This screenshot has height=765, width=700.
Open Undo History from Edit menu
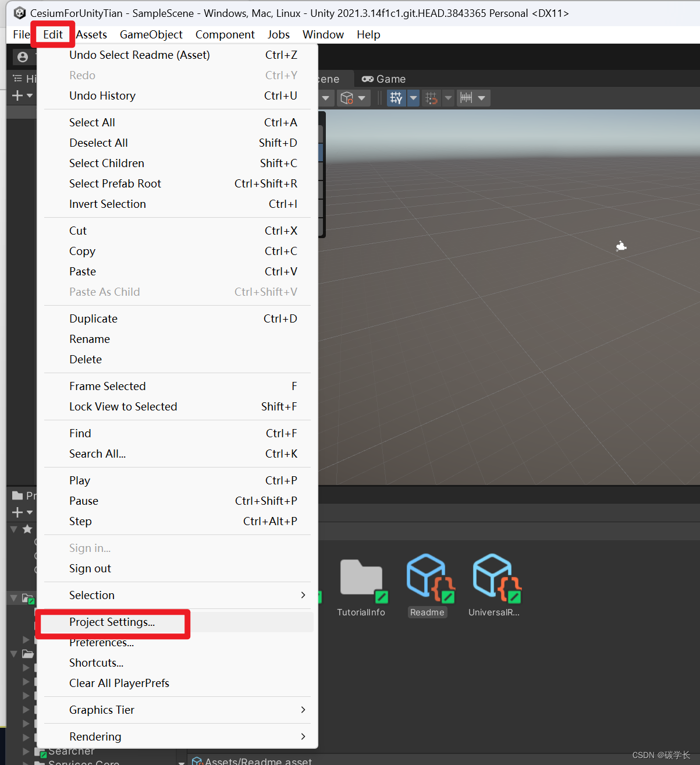coord(177,95)
